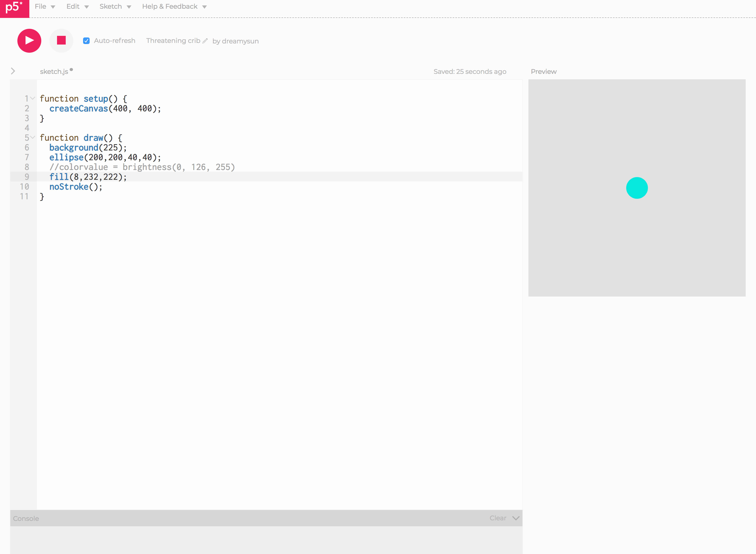This screenshot has width=756, height=554.
Task: Select the sketch.js file tab
Action: pyautogui.click(x=54, y=71)
